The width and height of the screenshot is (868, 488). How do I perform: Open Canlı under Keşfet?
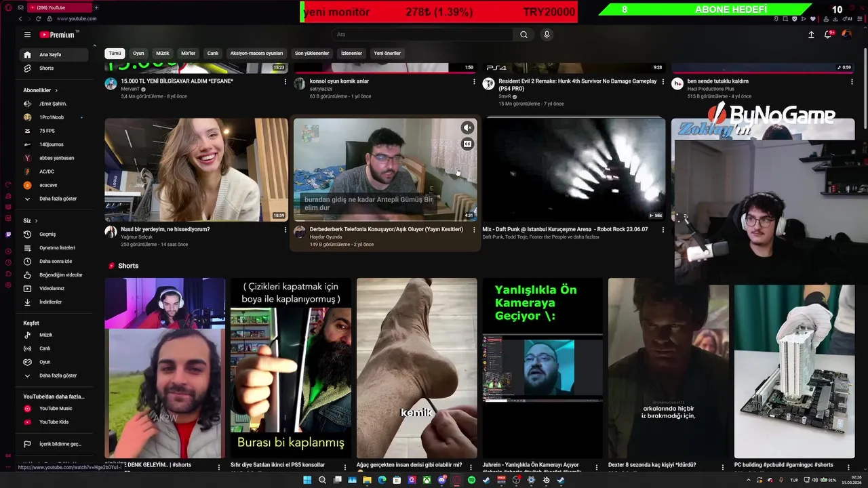point(54,348)
